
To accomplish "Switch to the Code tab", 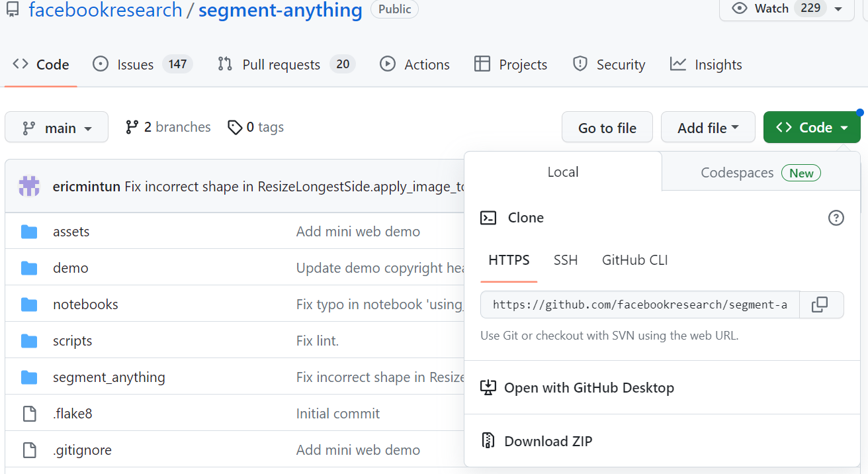I will (x=41, y=64).
